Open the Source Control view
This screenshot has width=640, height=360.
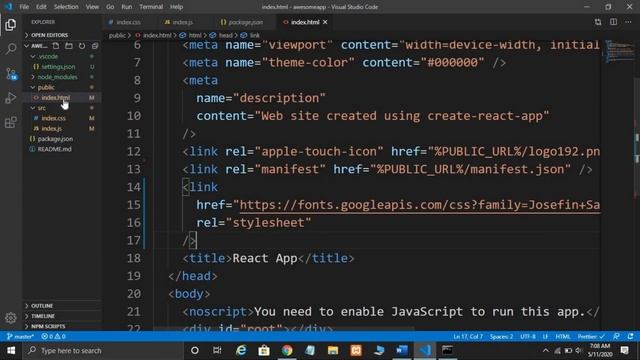(x=11, y=73)
